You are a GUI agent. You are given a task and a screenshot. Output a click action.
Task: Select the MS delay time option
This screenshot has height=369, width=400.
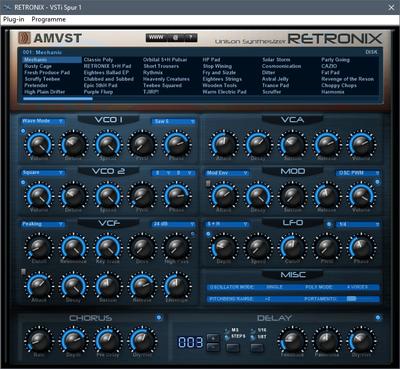click(232, 330)
